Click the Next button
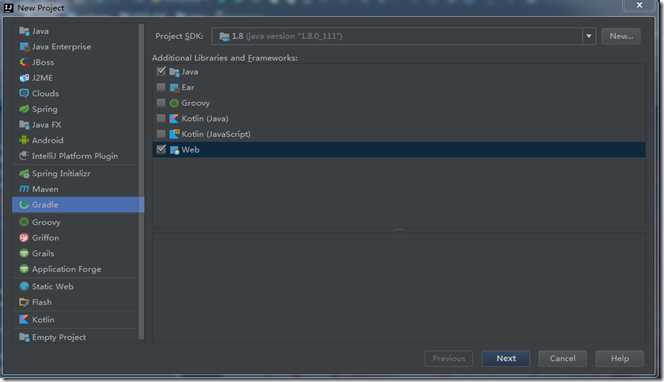 click(506, 358)
